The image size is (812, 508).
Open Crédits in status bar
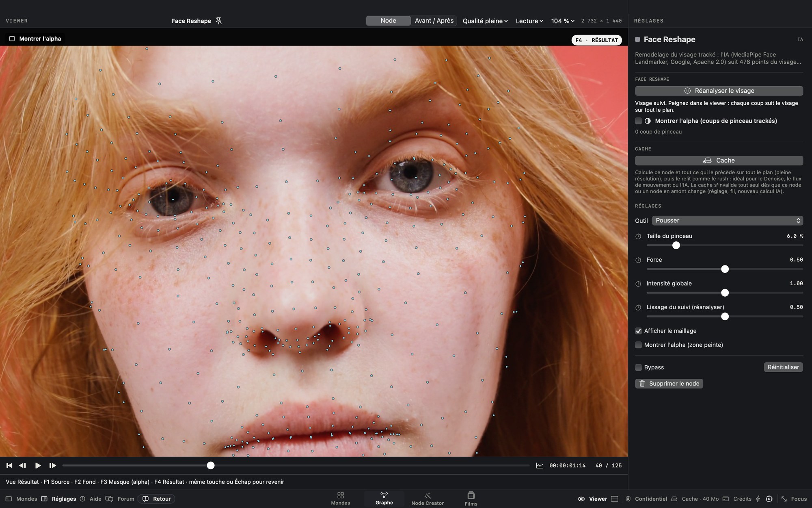coord(737,499)
